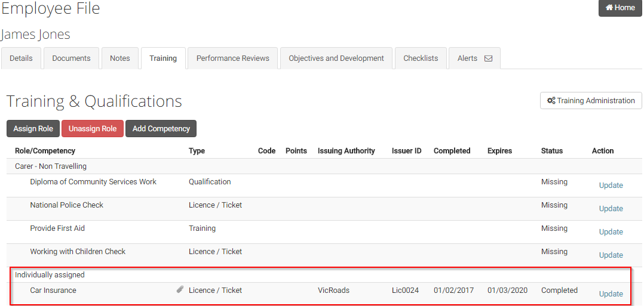Select the Car Insurance competency row

[x=53, y=290]
